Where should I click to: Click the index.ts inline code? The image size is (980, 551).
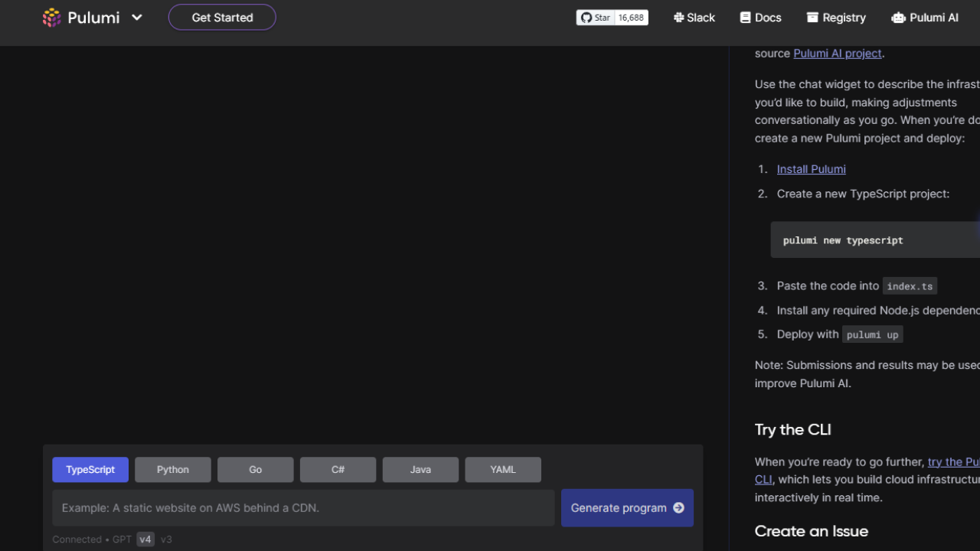click(910, 286)
